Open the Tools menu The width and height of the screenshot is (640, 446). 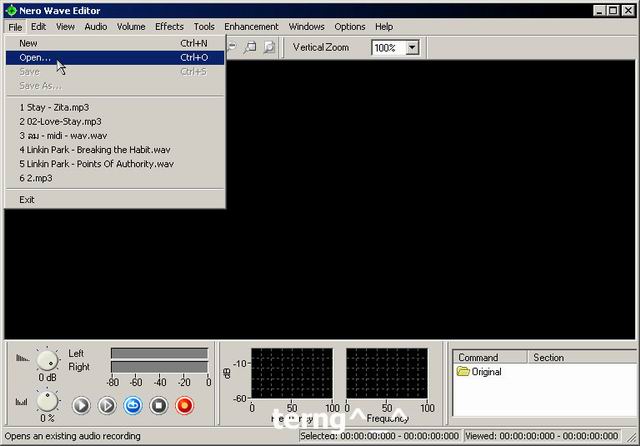pos(204,27)
